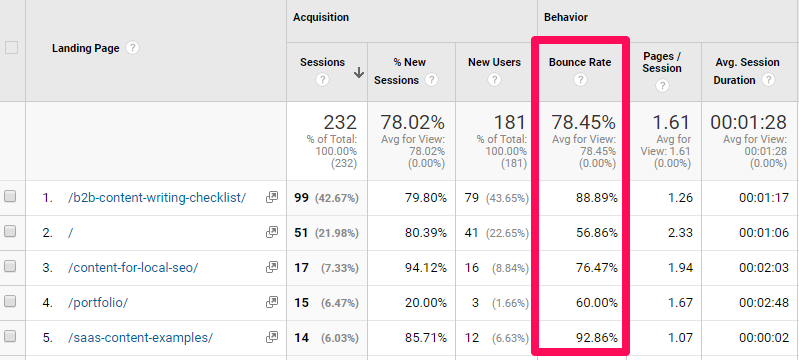
Task: Click external link icon for /portfolio/ row
Action: coord(272,302)
